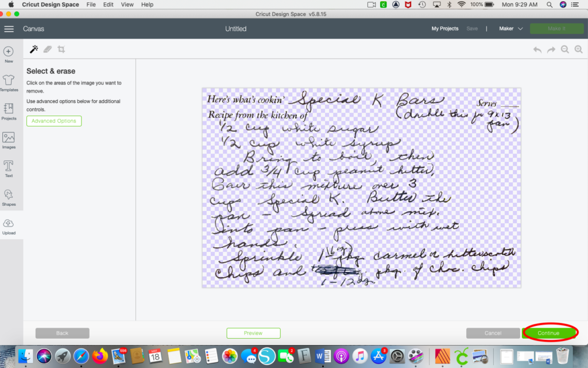Open Shapes in the sidebar

pos(9,198)
